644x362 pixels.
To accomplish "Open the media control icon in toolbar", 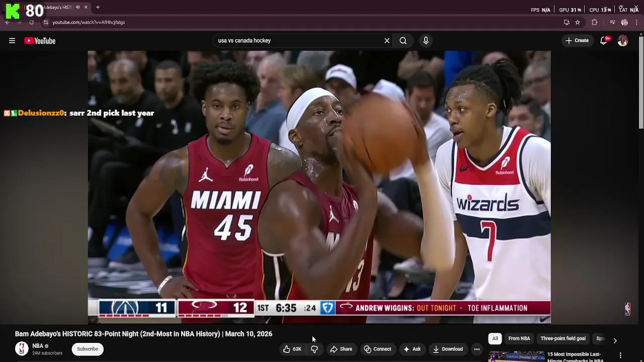I will 612,22.
